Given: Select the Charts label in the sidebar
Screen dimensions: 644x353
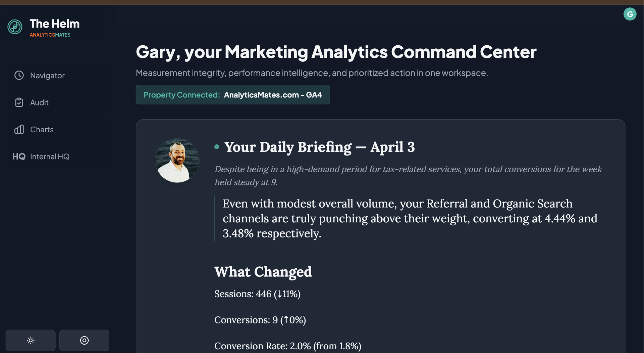Looking at the screenshot, I should [42, 130].
